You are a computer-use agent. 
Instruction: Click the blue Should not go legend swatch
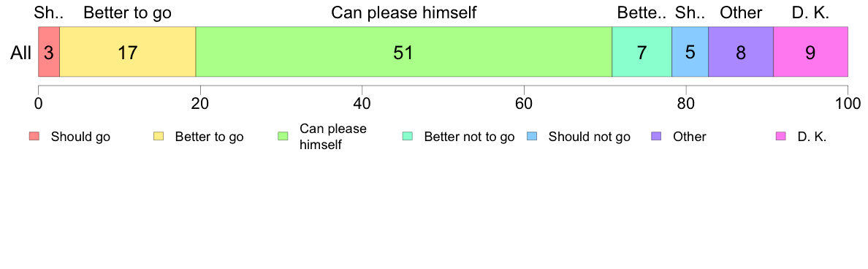tap(532, 137)
